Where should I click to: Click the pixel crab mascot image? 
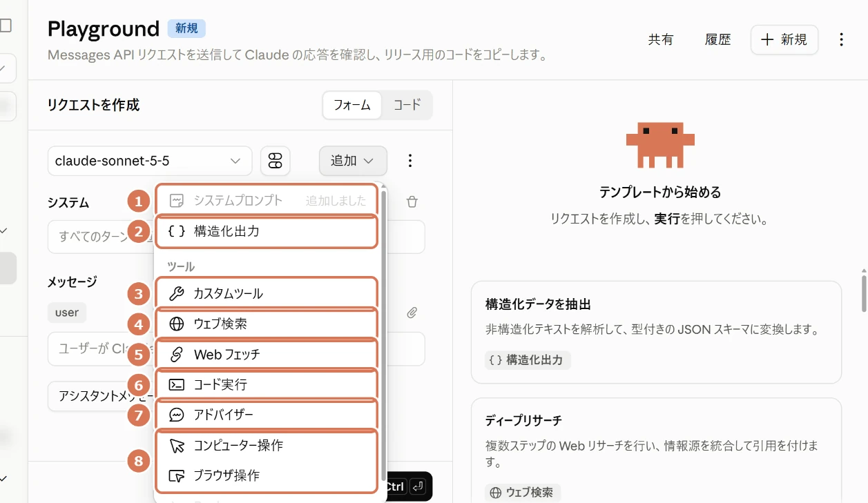tap(659, 145)
